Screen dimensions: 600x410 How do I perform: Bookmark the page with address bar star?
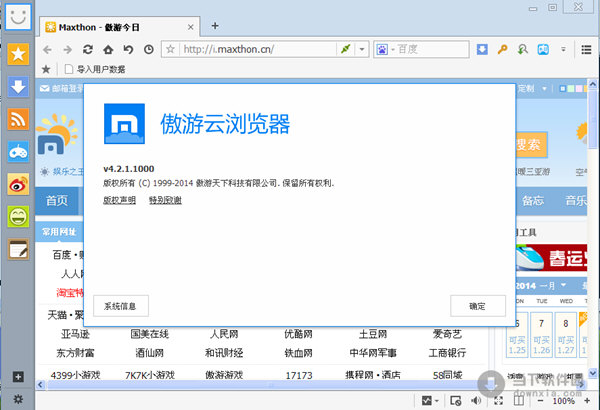(x=171, y=49)
